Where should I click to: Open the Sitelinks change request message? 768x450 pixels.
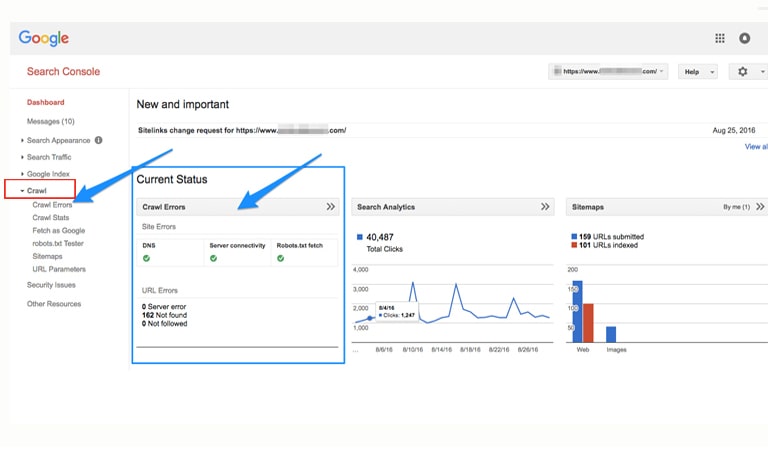tap(242, 130)
